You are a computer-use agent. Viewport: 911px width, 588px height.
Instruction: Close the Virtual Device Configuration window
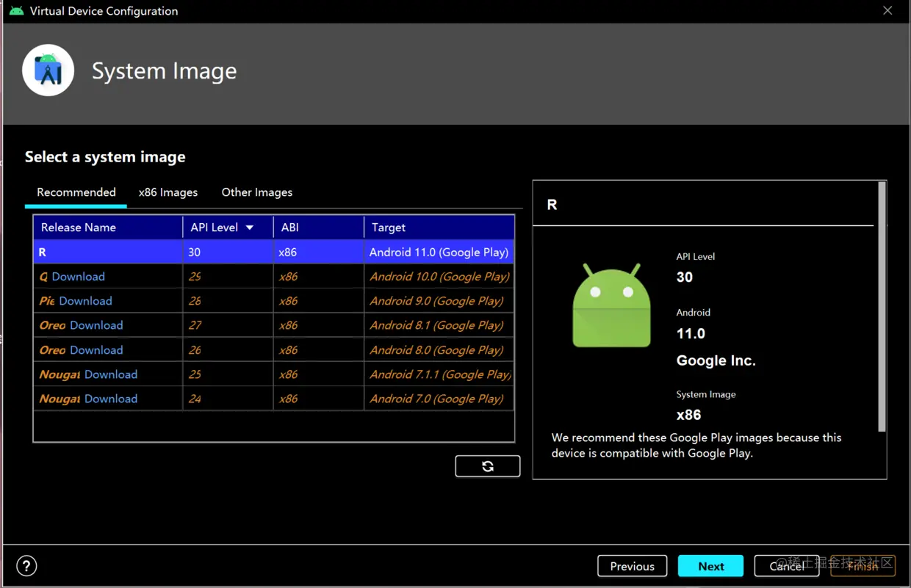887,11
